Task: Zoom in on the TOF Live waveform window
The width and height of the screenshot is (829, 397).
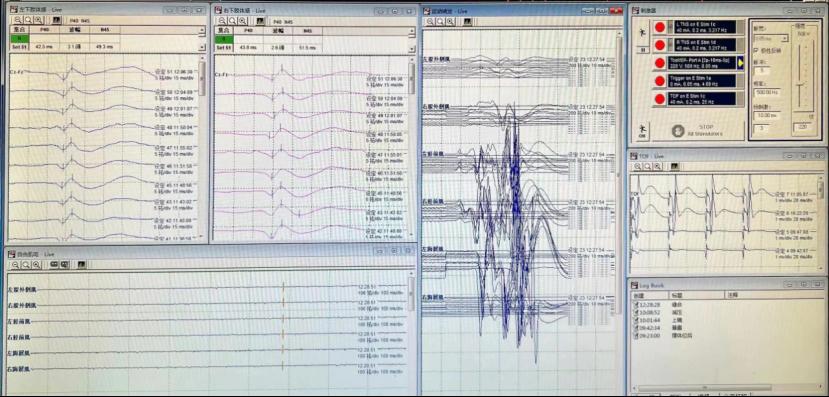Action: [x=638, y=167]
